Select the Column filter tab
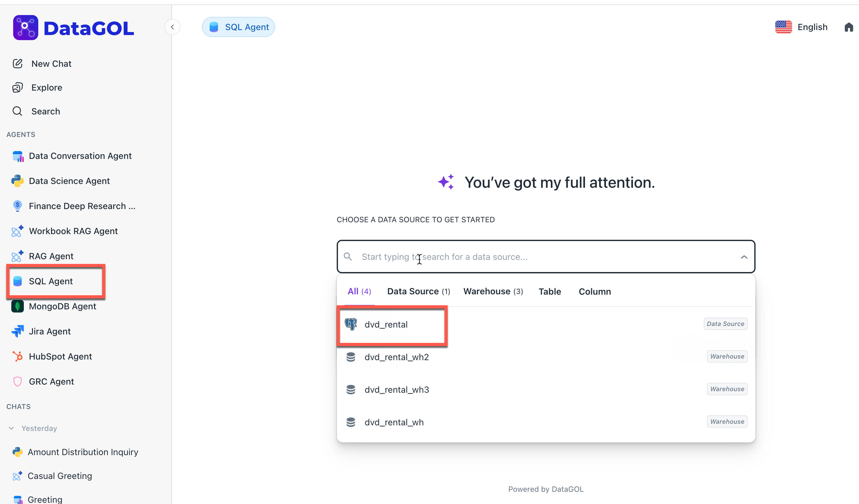Image resolution: width=859 pixels, height=504 pixels. click(594, 292)
